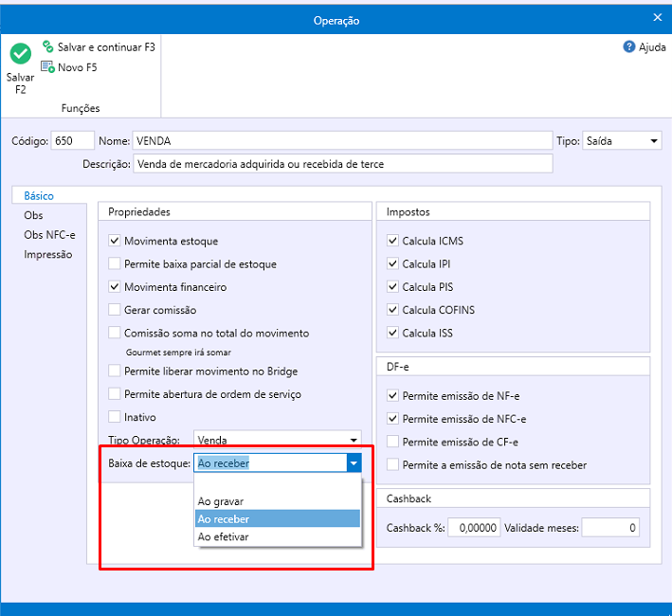Open the Impressão tab
Viewport: 672px width, 616px height.
coord(48,254)
